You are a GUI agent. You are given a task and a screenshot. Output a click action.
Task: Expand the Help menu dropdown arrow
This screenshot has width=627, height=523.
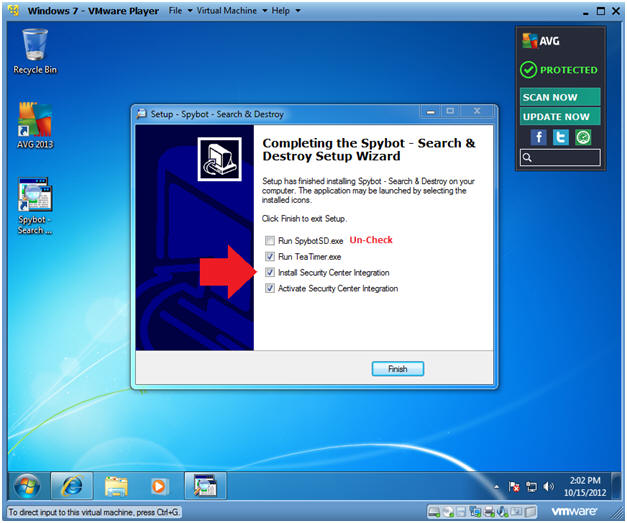(x=298, y=11)
